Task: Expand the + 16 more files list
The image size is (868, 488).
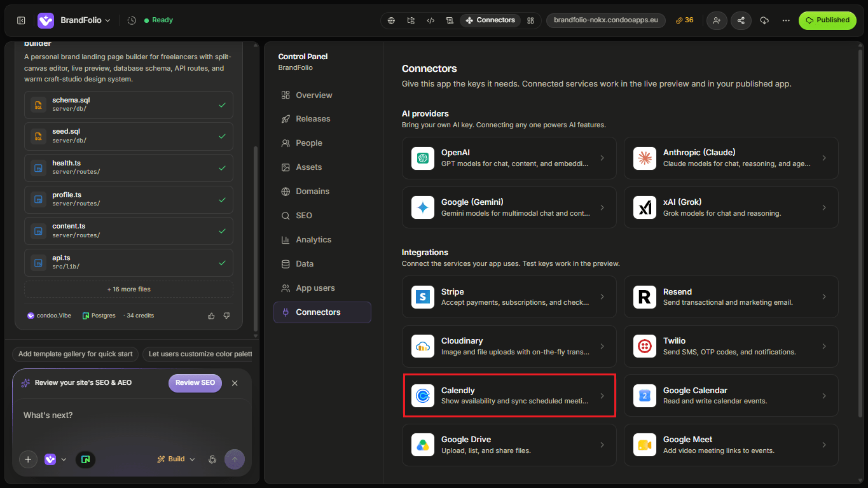Action: point(128,289)
